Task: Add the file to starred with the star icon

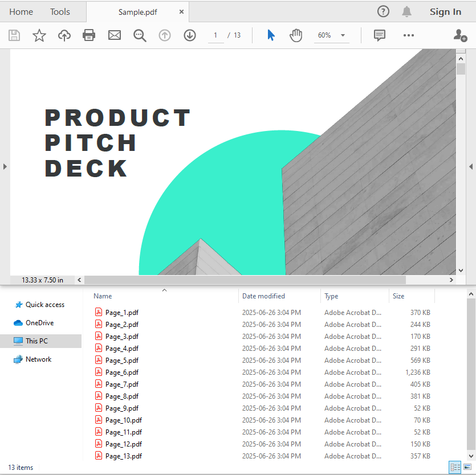Action: [x=39, y=35]
